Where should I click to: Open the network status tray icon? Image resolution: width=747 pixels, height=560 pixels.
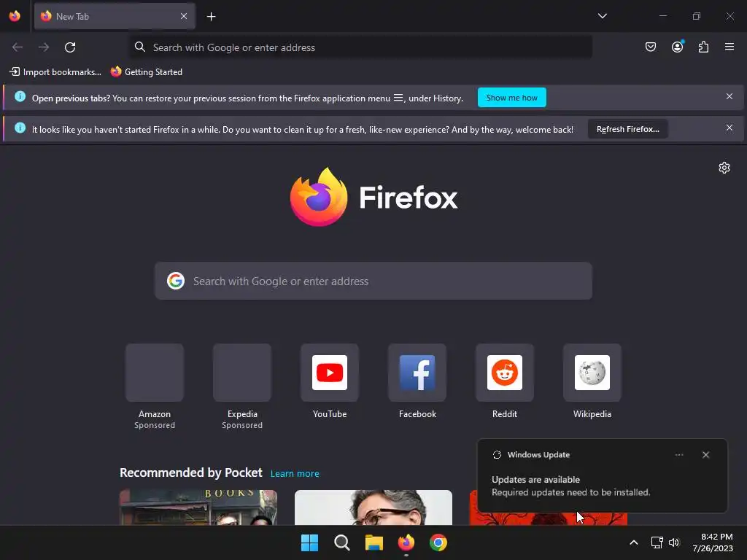tap(657, 542)
